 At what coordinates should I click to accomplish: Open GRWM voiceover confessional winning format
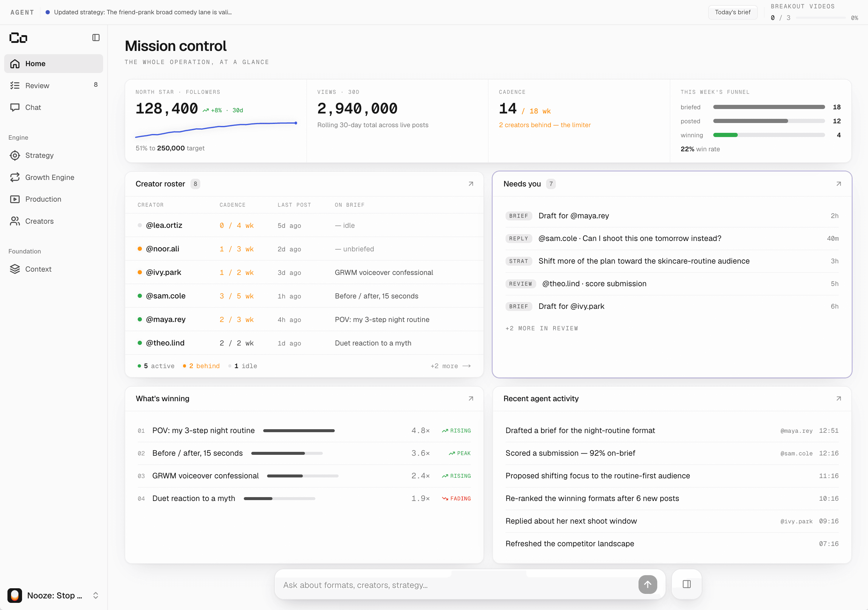pos(304,476)
